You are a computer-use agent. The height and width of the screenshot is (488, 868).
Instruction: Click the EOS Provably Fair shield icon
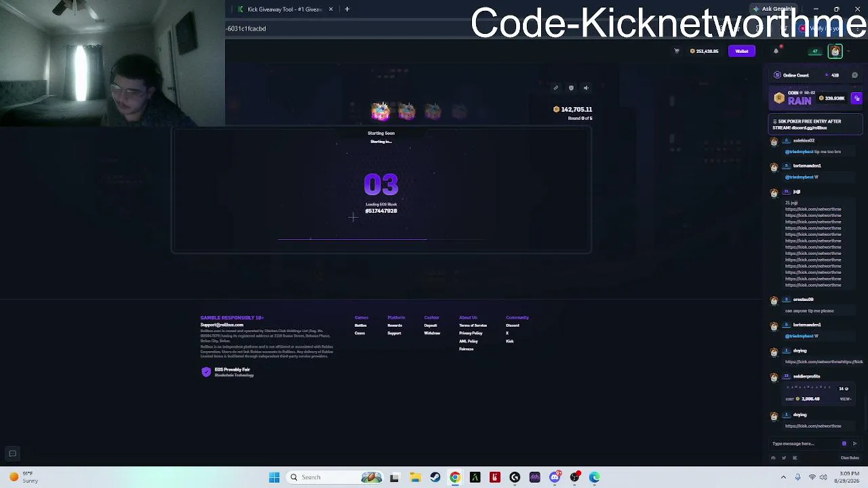206,372
